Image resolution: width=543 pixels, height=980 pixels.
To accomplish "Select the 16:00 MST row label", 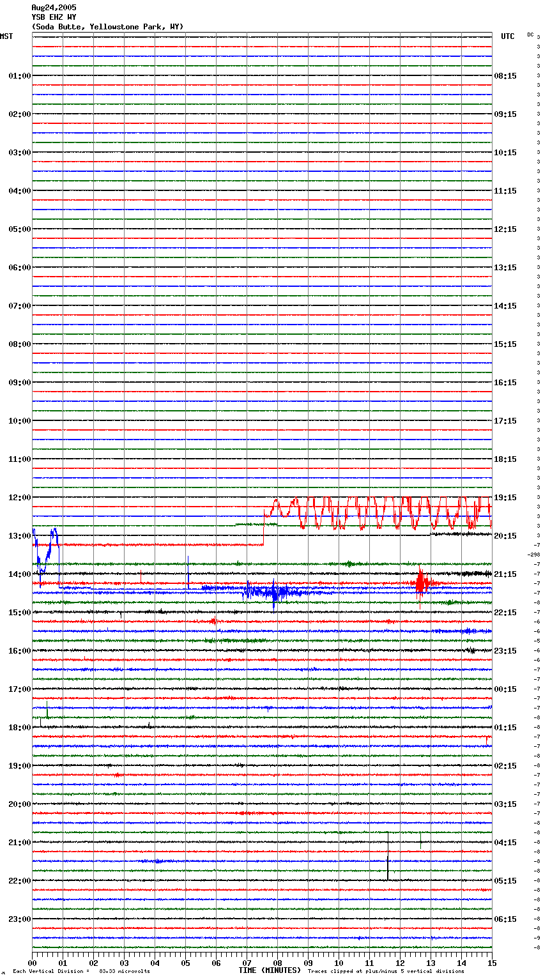I will pos(20,651).
